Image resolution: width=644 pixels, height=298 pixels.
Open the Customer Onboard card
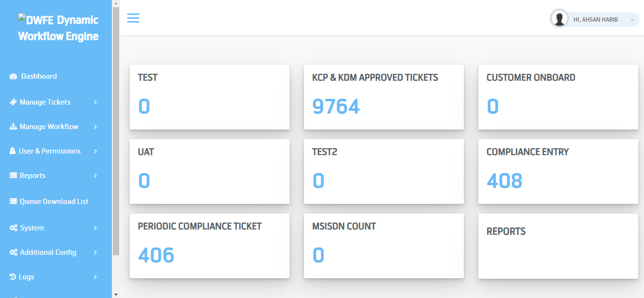click(x=558, y=97)
